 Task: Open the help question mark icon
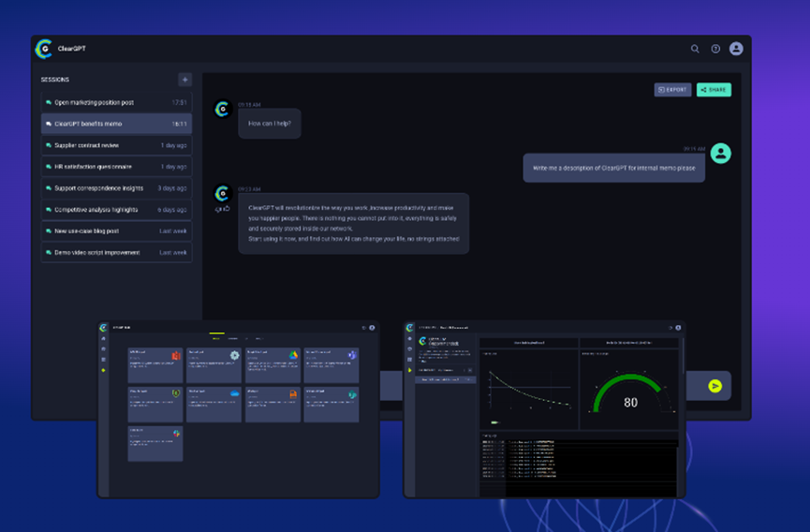coord(715,49)
